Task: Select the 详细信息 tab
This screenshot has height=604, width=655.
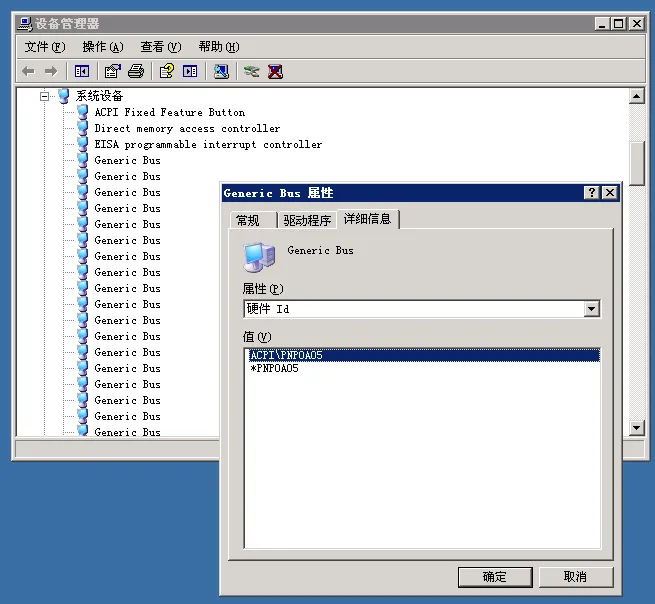Action: pos(368,219)
